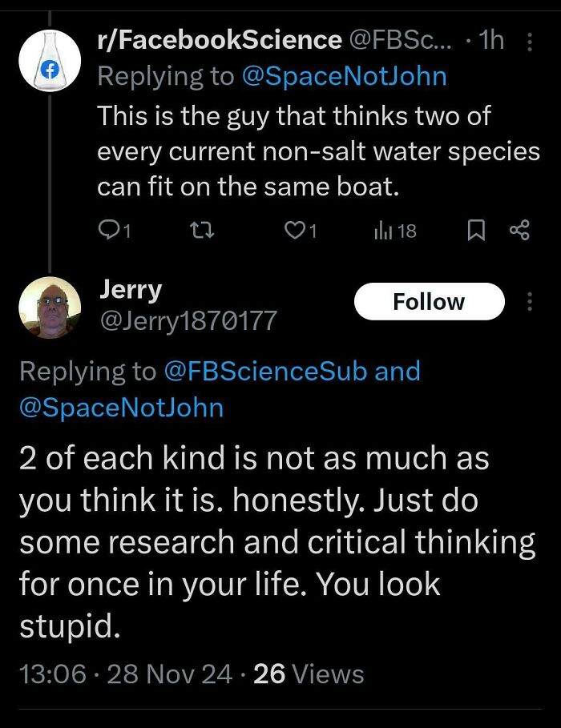Follow Jerry using the Follow button
The width and height of the screenshot is (561, 728).
[430, 301]
